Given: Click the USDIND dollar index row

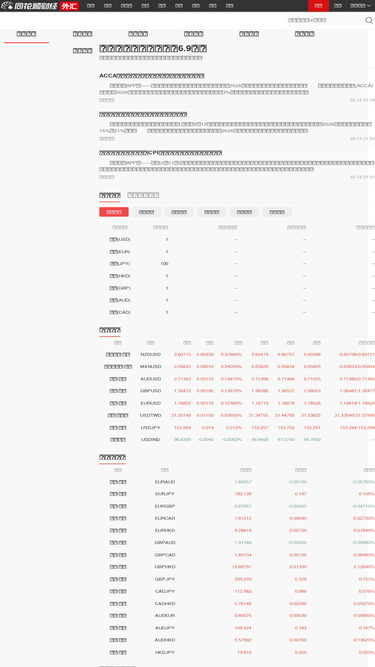Looking at the screenshot, I should tap(237, 439).
